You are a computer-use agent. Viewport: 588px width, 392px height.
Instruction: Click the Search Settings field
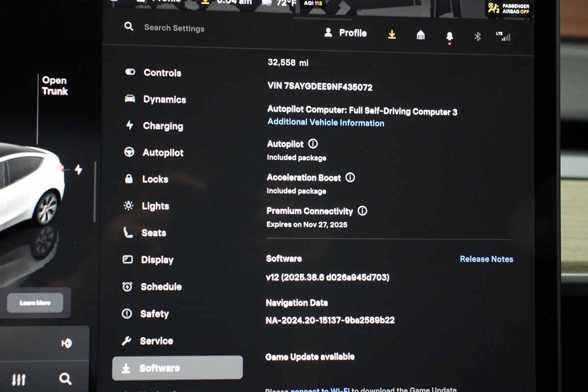pyautogui.click(x=174, y=28)
